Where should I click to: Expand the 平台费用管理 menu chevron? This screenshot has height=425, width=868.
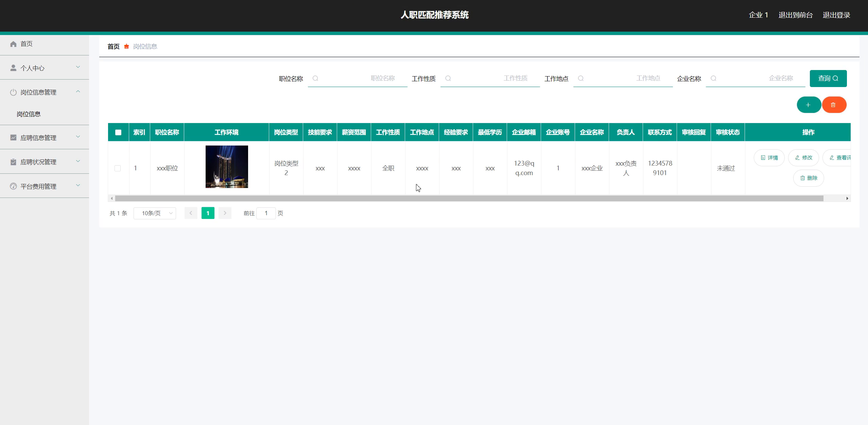[x=78, y=185]
